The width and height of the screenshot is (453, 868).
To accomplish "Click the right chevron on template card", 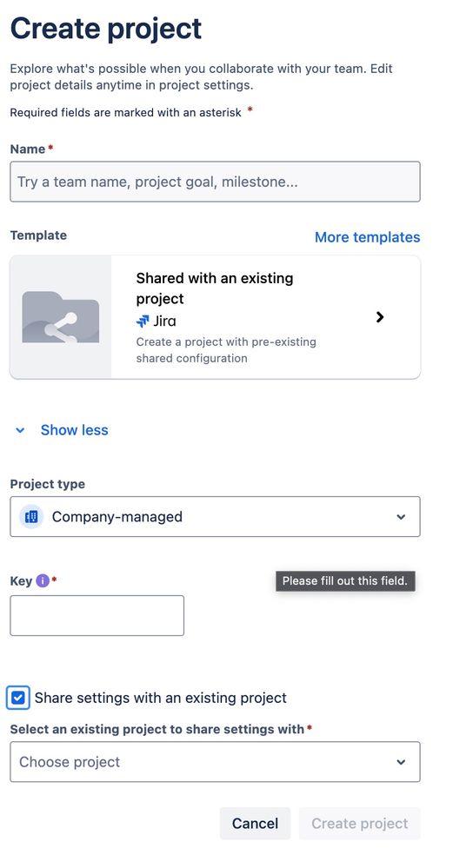I will point(380,317).
